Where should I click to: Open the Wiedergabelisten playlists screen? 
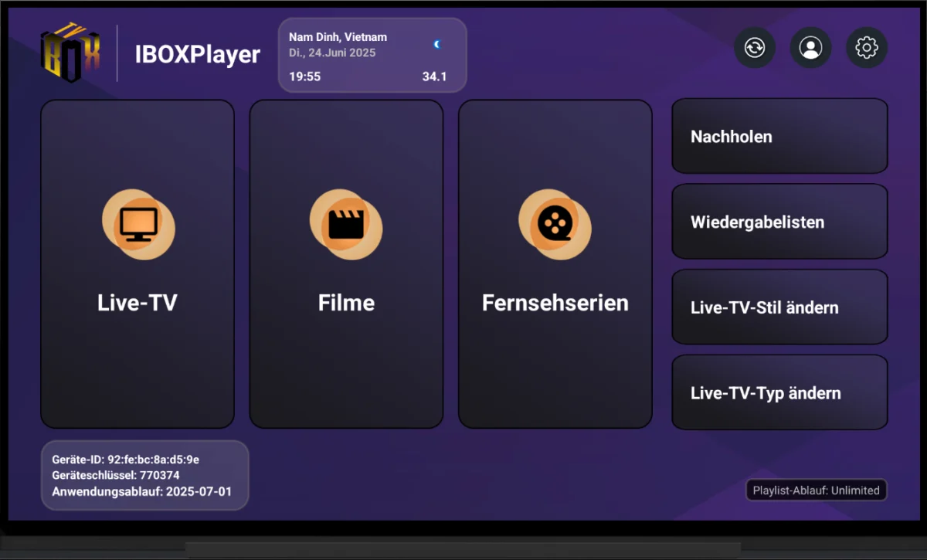point(779,221)
